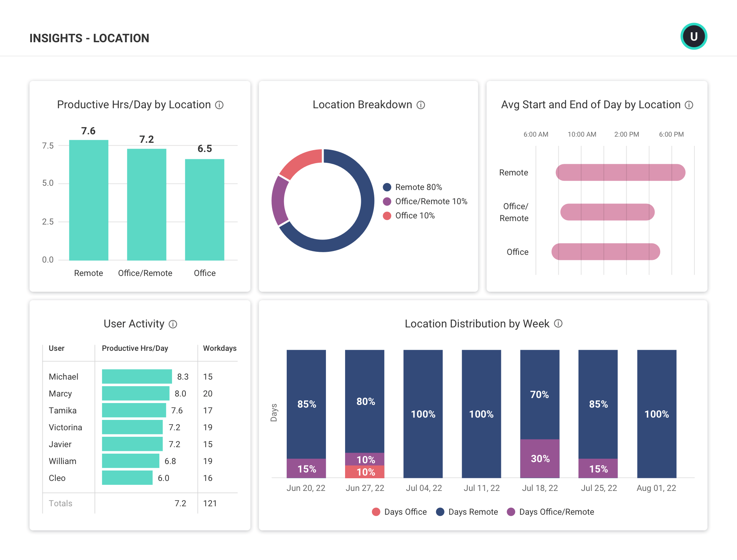Select the Office/Remote 10% segment of the donut
This screenshot has height=560, width=737.
279,202
